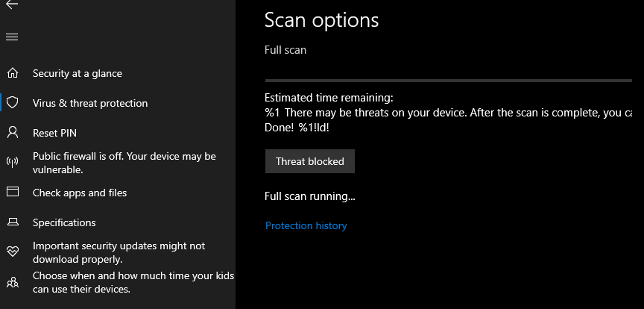This screenshot has width=644, height=309.
Task: Open the Check apps and files text
Action: click(x=80, y=193)
